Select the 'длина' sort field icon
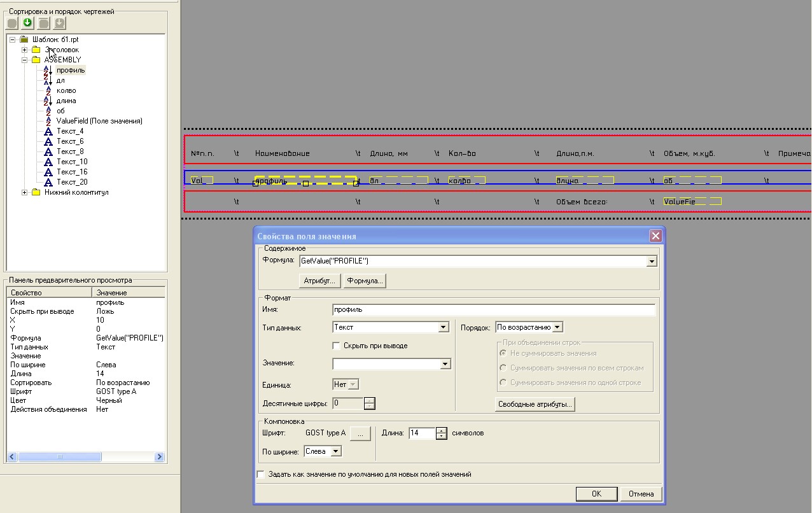 coord(48,101)
